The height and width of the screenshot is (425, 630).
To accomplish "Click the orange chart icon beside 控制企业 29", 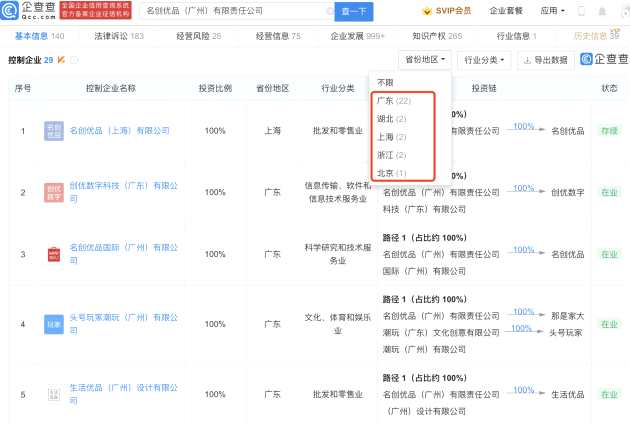I will [61, 60].
